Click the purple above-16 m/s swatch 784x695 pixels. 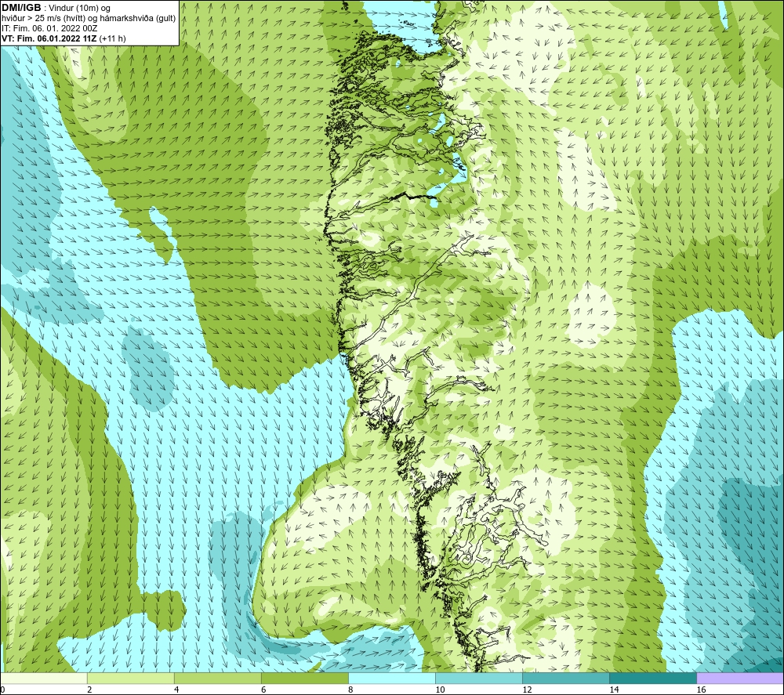(x=740, y=678)
